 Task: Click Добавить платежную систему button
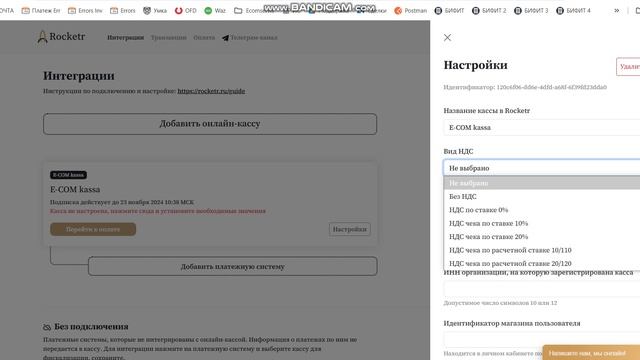point(233,266)
